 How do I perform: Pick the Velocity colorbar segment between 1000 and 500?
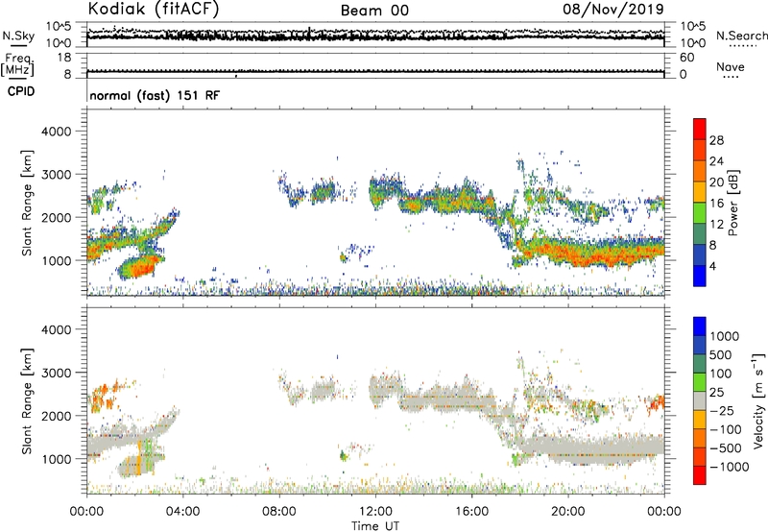tap(700, 345)
